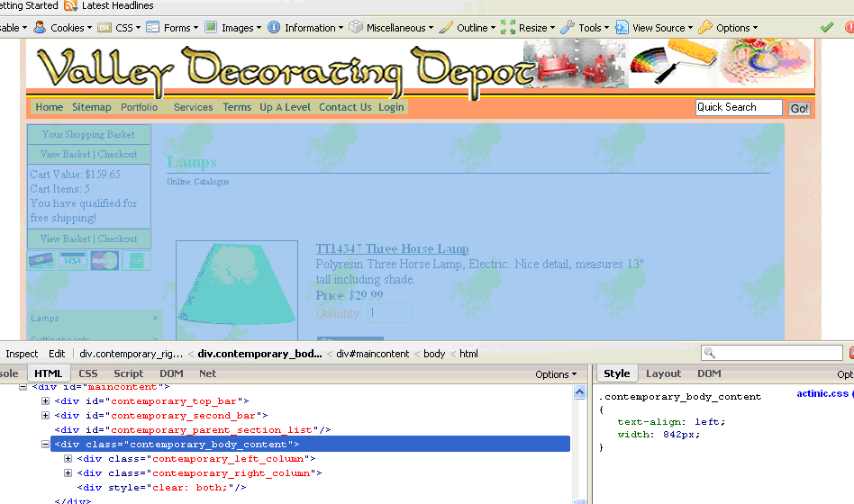Viewport: 854px width, 504px height.
Task: Click the Information toolbar icon
Action: pyautogui.click(x=274, y=28)
